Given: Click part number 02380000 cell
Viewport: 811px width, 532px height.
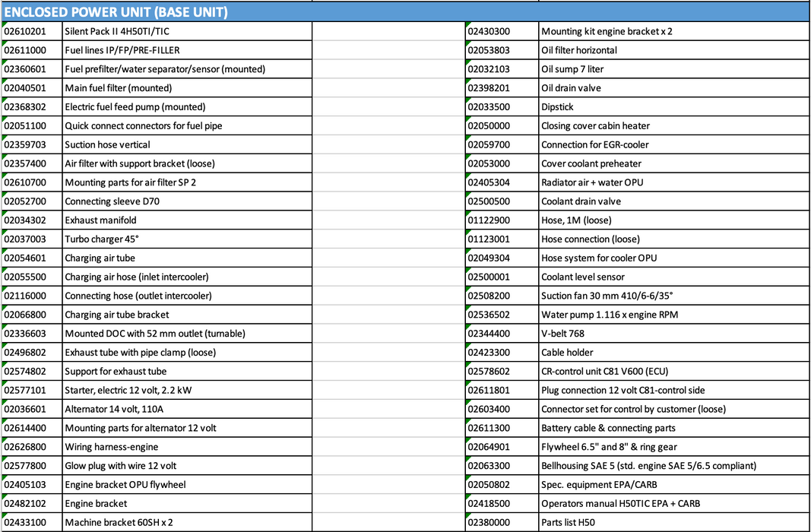Looking at the screenshot, I should (x=501, y=523).
